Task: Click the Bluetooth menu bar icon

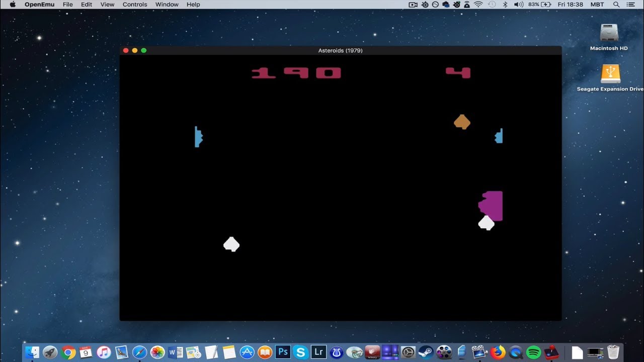Action: coord(506,5)
